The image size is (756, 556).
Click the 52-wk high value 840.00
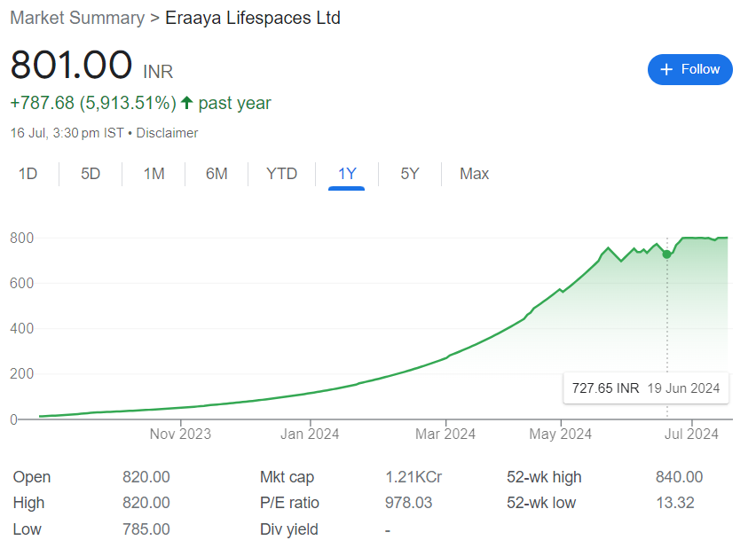click(680, 477)
